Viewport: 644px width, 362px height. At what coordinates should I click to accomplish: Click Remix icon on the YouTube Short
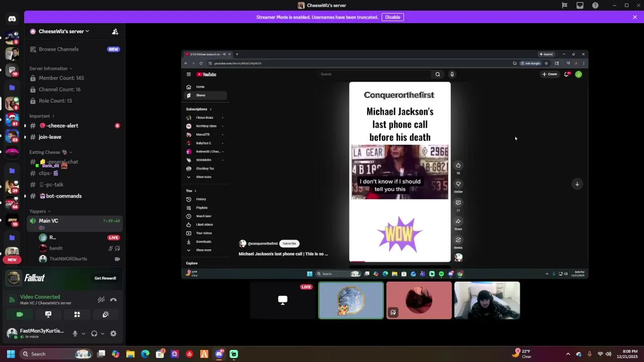point(458,240)
